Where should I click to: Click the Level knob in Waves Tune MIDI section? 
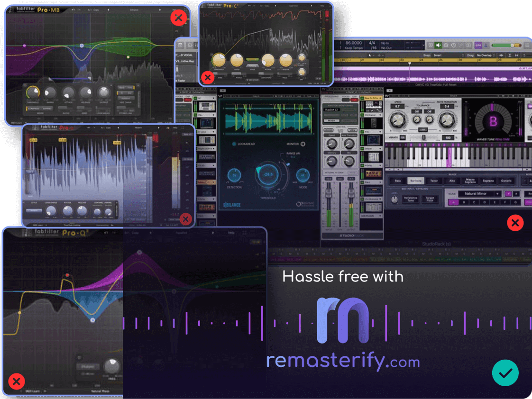[394, 199]
